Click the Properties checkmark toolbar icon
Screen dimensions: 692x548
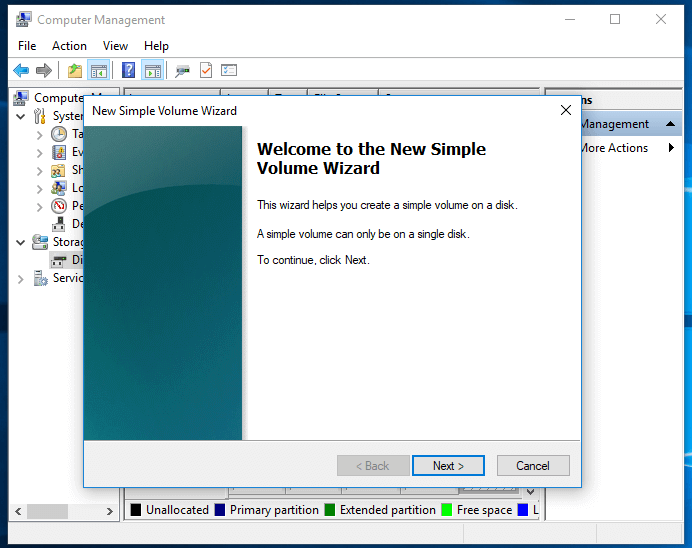coord(206,70)
